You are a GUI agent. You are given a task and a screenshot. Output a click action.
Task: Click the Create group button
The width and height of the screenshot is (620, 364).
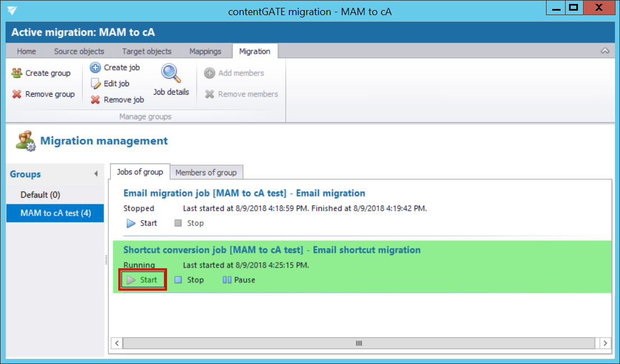[41, 73]
